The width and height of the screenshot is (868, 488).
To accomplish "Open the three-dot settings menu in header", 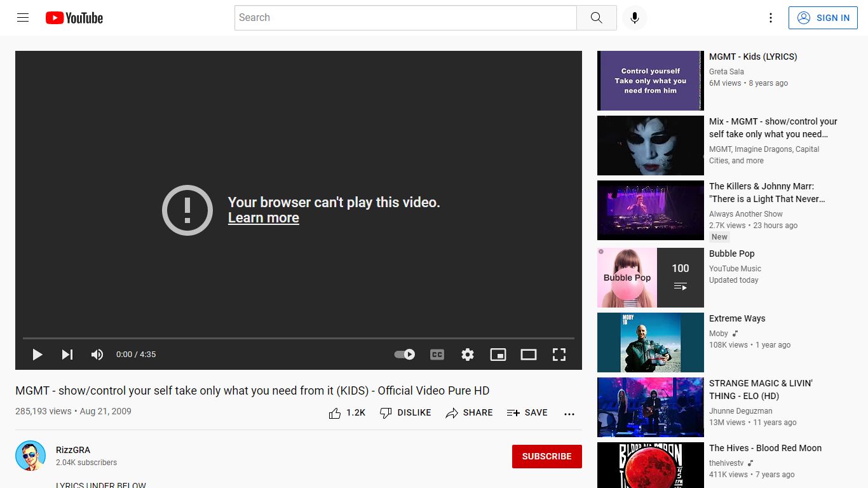I will [x=771, y=18].
